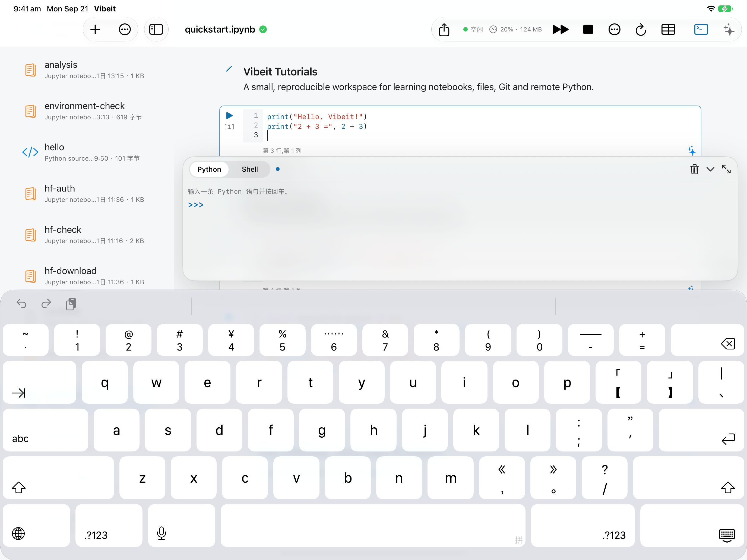This screenshot has width=747, height=560.
Task: Switch to the Python console tab
Action: coord(209,170)
